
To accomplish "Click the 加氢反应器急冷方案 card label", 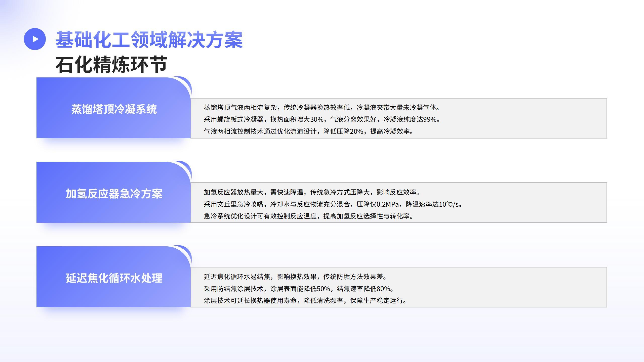I will [114, 194].
